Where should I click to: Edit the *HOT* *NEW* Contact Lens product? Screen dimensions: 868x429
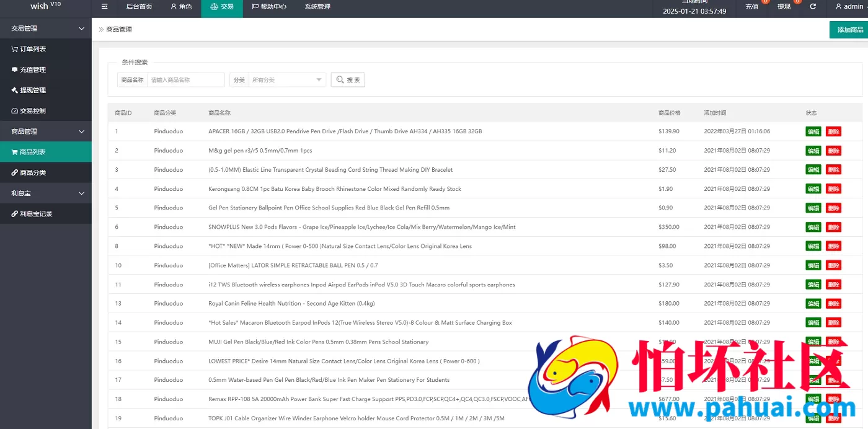[x=813, y=246]
